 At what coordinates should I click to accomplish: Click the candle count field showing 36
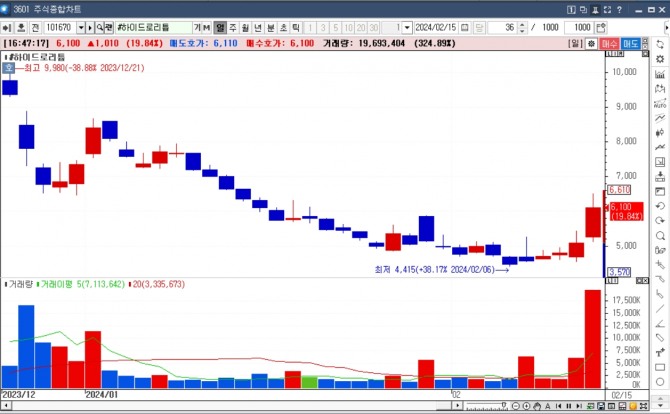(502, 28)
